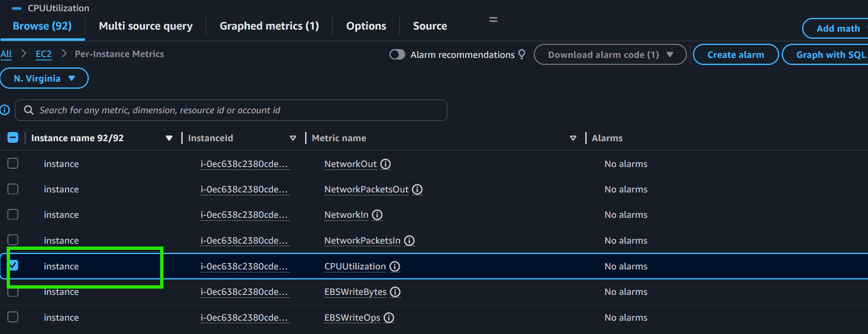Expand the Download alarm code dropdown
The width and height of the screenshot is (868, 334).
(610, 55)
